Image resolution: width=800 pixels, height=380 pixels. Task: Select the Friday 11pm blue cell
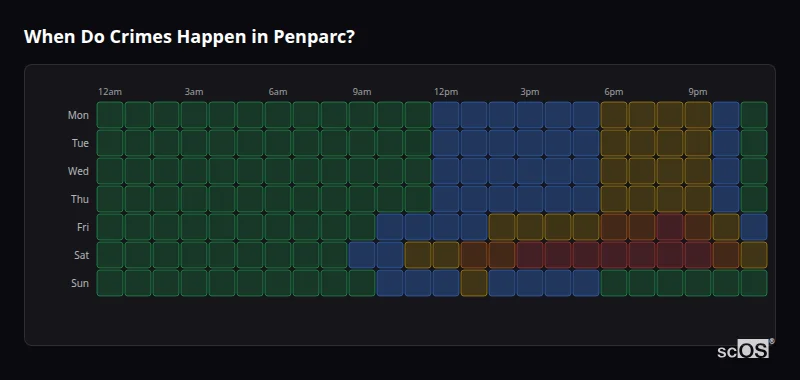point(754,227)
